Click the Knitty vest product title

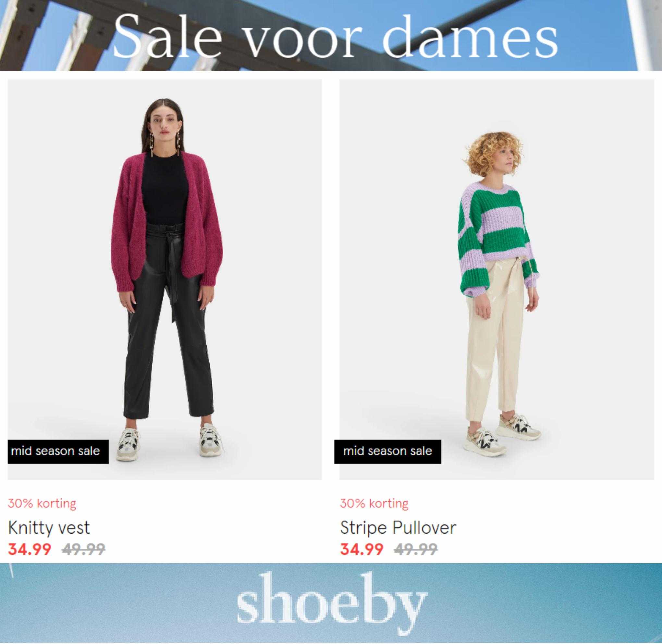(x=49, y=527)
